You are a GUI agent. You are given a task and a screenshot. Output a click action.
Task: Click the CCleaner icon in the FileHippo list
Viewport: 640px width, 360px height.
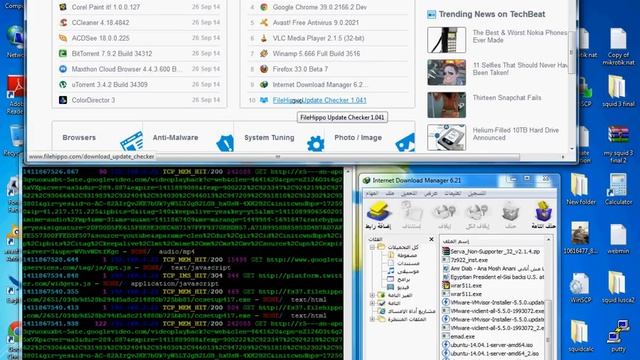tap(63, 22)
